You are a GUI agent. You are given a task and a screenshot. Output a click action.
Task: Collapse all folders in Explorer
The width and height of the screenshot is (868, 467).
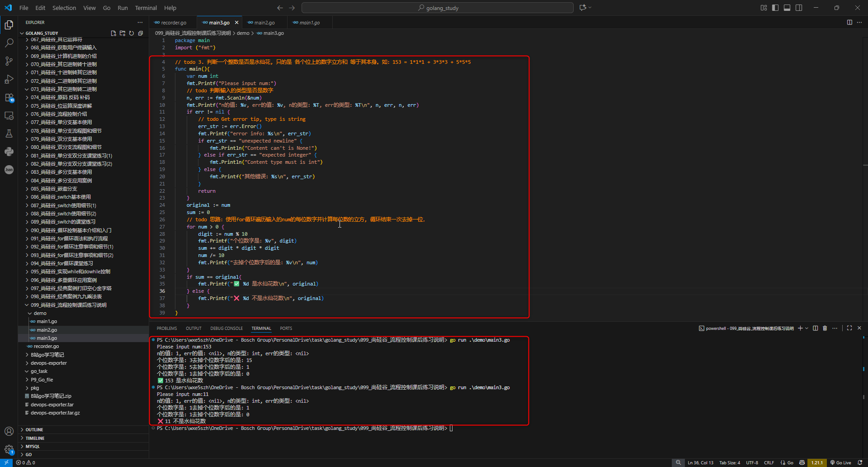click(141, 33)
